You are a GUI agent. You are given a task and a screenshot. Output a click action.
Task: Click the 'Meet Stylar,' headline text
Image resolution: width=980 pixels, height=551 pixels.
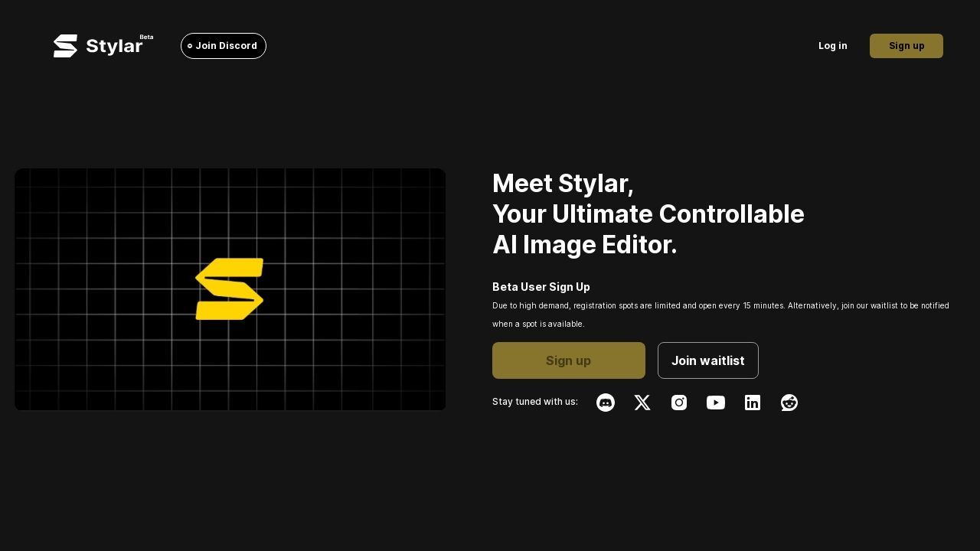(563, 184)
